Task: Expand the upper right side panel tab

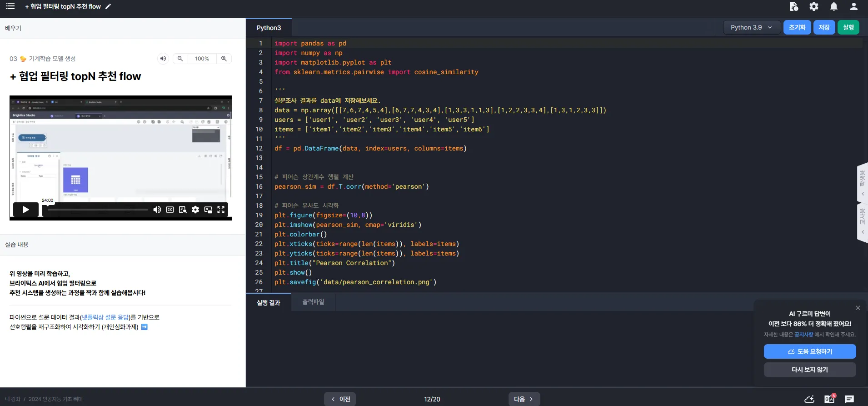Action: 862,182
